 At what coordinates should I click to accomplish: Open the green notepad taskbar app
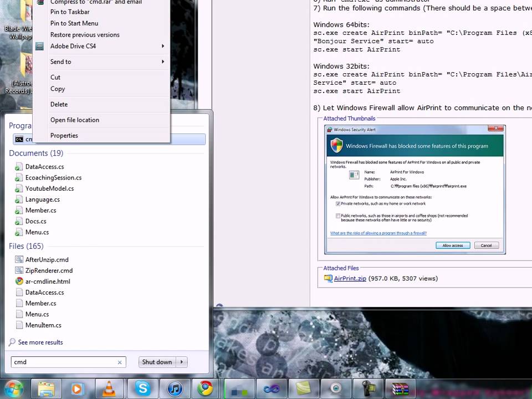click(304, 388)
